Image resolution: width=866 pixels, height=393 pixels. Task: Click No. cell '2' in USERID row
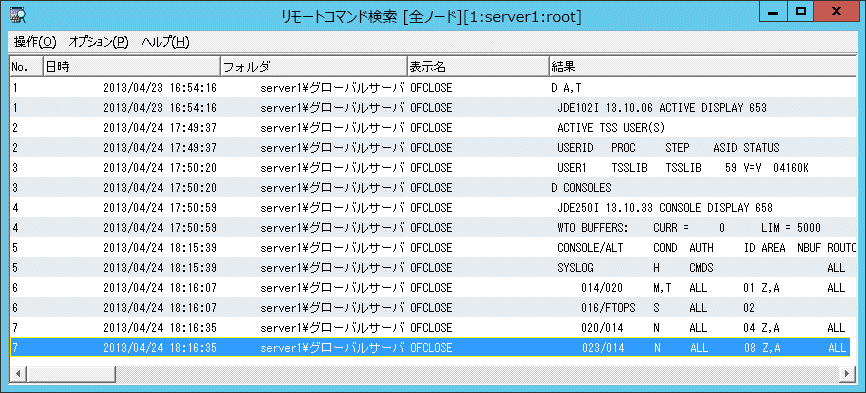click(15, 147)
